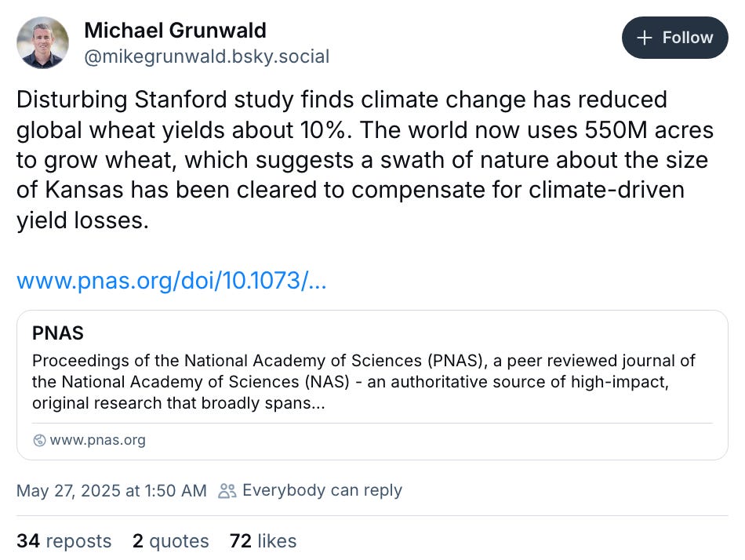745x560 pixels.
Task: Click the www.pnas.org domain in card footer
Action: (x=97, y=440)
